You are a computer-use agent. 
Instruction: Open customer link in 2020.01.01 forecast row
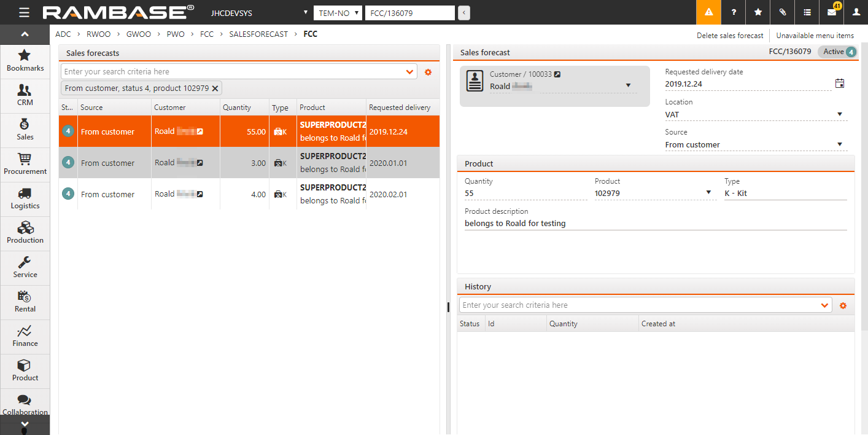point(200,163)
